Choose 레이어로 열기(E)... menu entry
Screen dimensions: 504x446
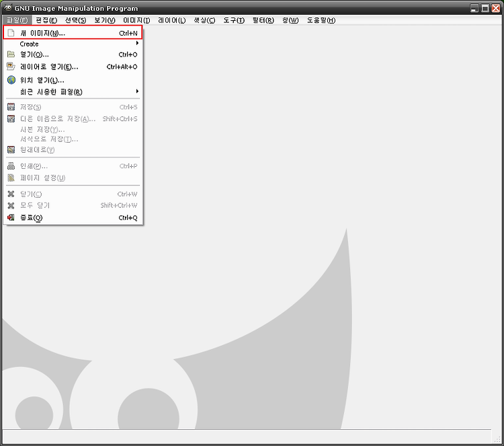73,67
